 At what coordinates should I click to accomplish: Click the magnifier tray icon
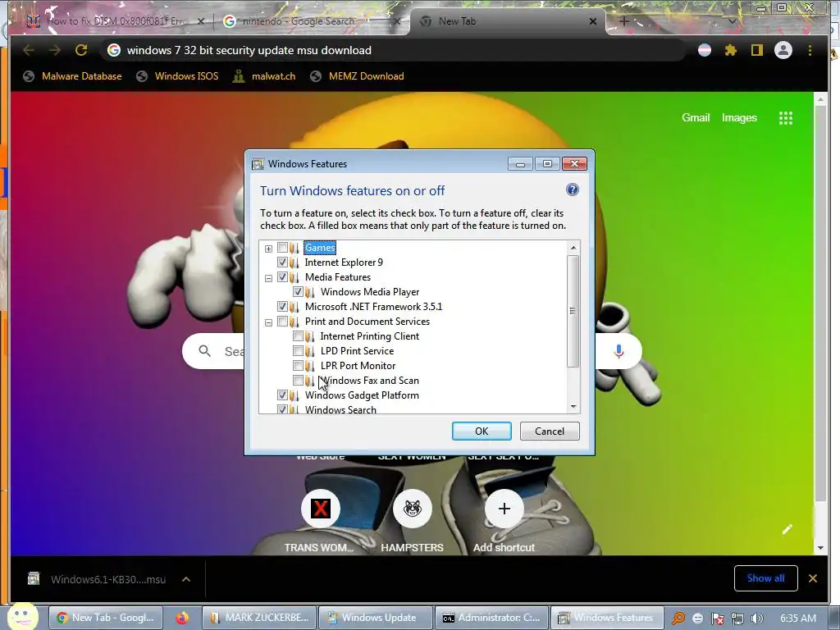click(x=678, y=619)
